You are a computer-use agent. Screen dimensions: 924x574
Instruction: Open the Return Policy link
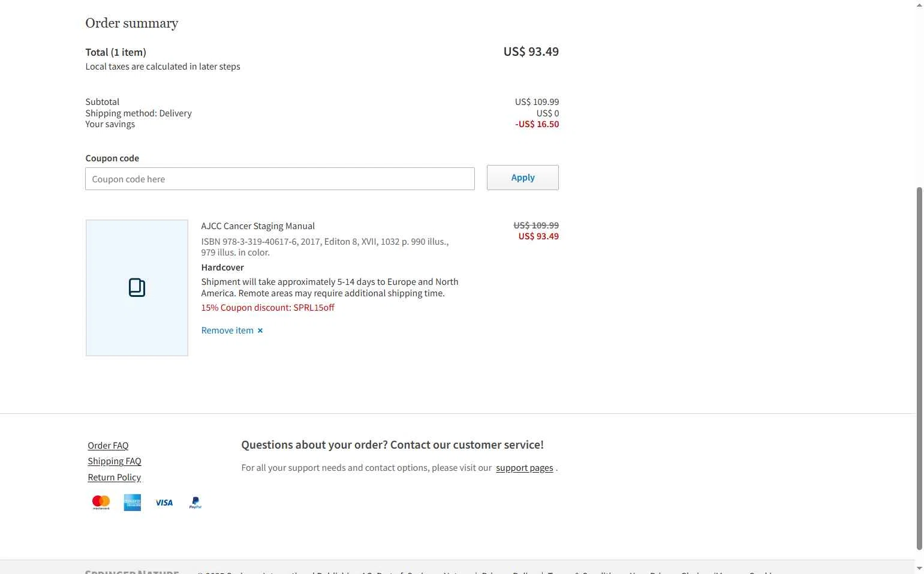tap(114, 477)
